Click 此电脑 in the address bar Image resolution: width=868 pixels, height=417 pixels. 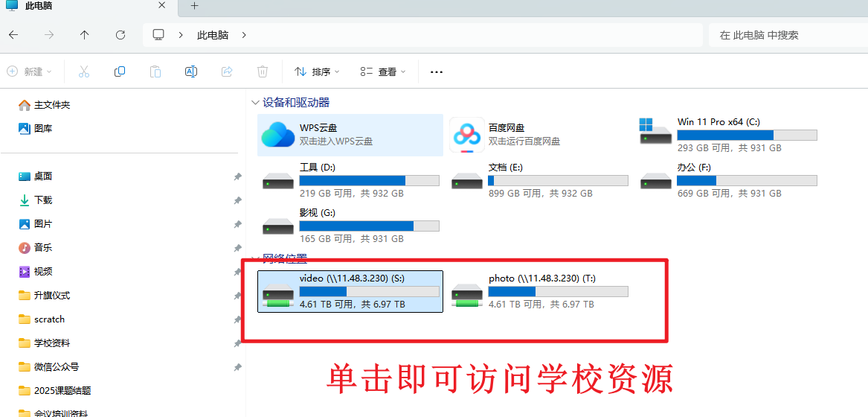click(x=213, y=35)
